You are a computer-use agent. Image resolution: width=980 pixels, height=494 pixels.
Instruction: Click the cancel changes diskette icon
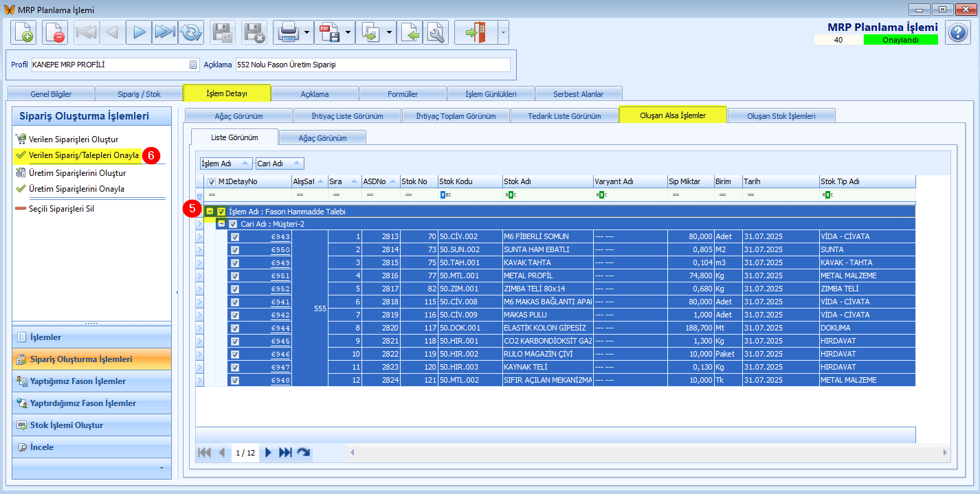pos(256,32)
